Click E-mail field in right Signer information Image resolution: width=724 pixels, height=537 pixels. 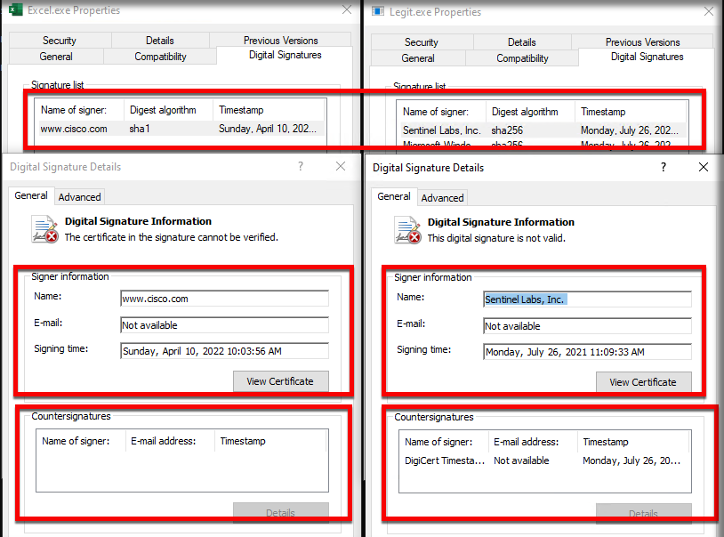pos(587,326)
